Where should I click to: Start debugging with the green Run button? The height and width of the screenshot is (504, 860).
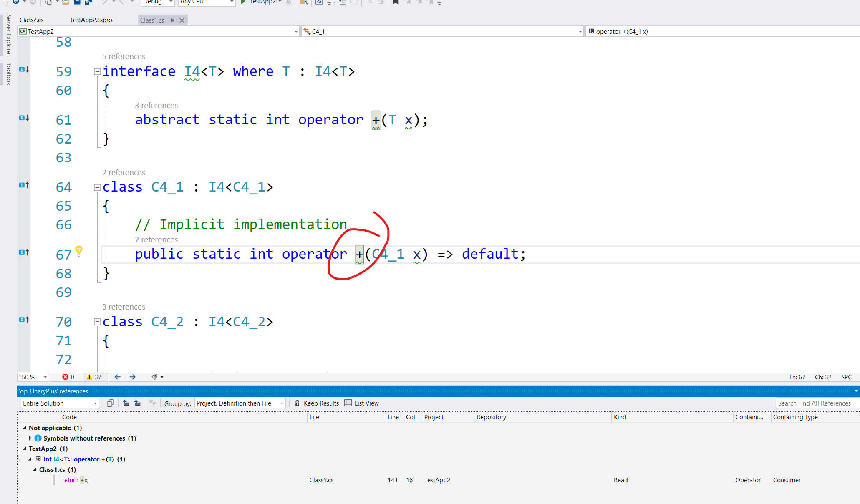(243, 3)
